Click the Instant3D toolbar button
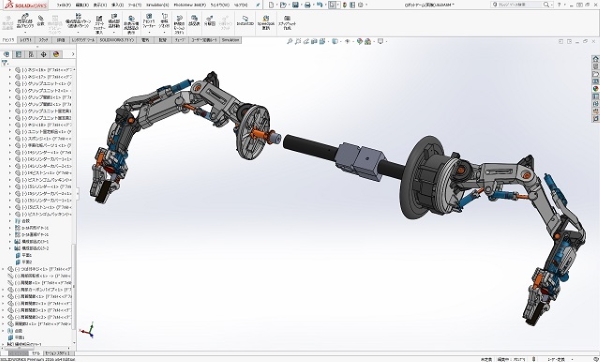 (245, 20)
